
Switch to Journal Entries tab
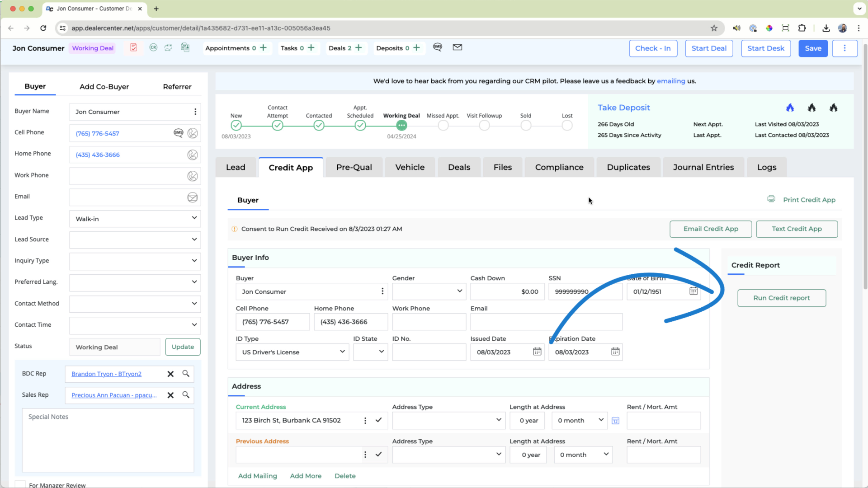(x=703, y=167)
